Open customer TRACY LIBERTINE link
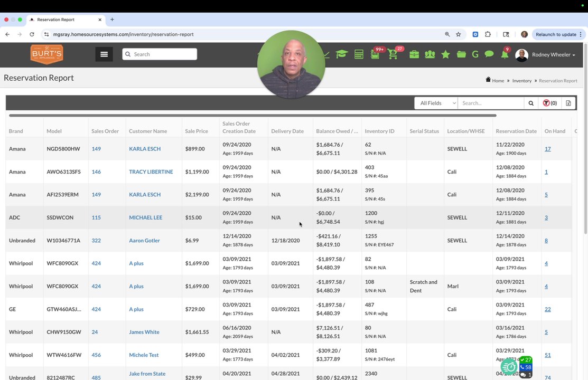 (151, 172)
